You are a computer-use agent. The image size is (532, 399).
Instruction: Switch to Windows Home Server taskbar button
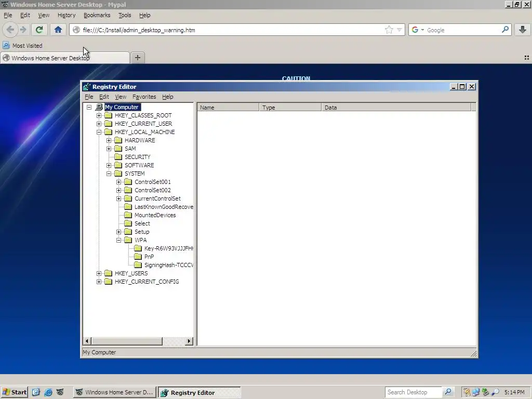point(115,392)
